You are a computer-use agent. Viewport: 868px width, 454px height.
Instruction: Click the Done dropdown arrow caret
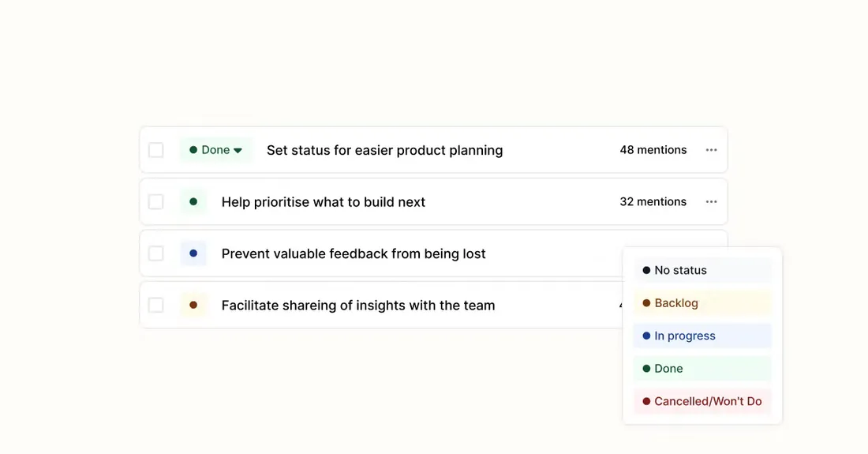pyautogui.click(x=238, y=151)
